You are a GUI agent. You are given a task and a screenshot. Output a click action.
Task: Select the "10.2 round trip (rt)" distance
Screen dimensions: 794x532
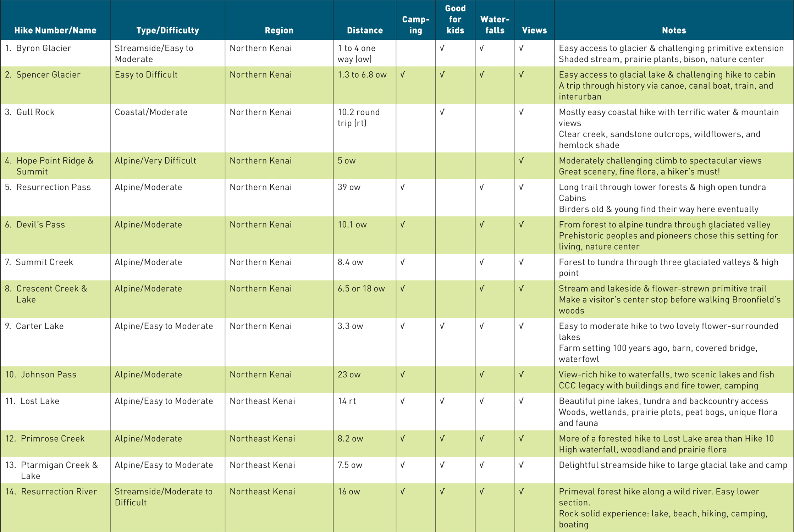pos(359,118)
